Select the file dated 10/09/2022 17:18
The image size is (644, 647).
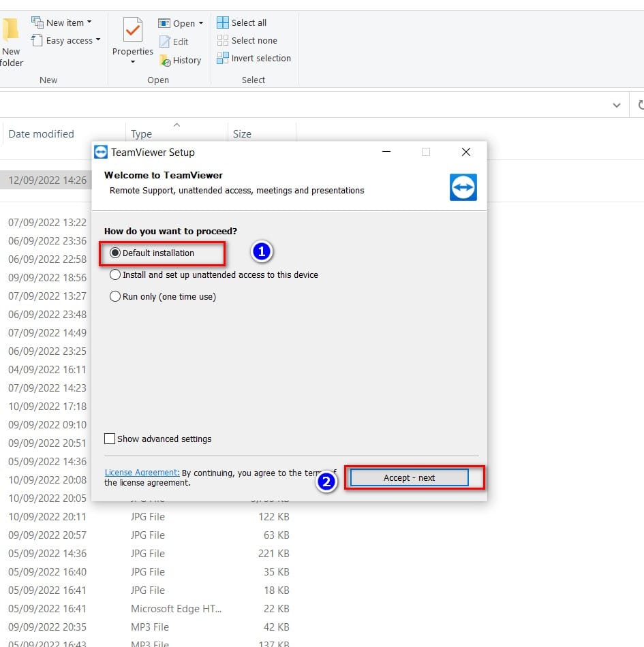click(x=48, y=407)
